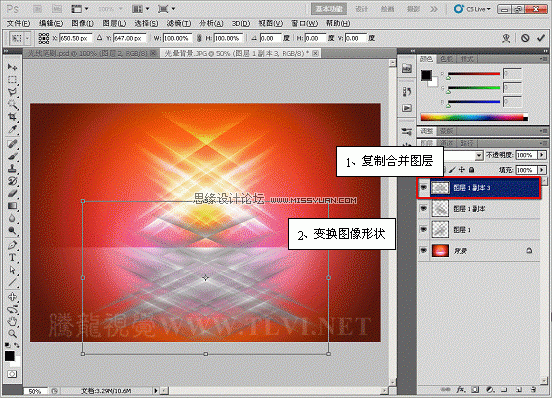Open the 窗口(W) menu
552x398 pixels.
(305, 23)
